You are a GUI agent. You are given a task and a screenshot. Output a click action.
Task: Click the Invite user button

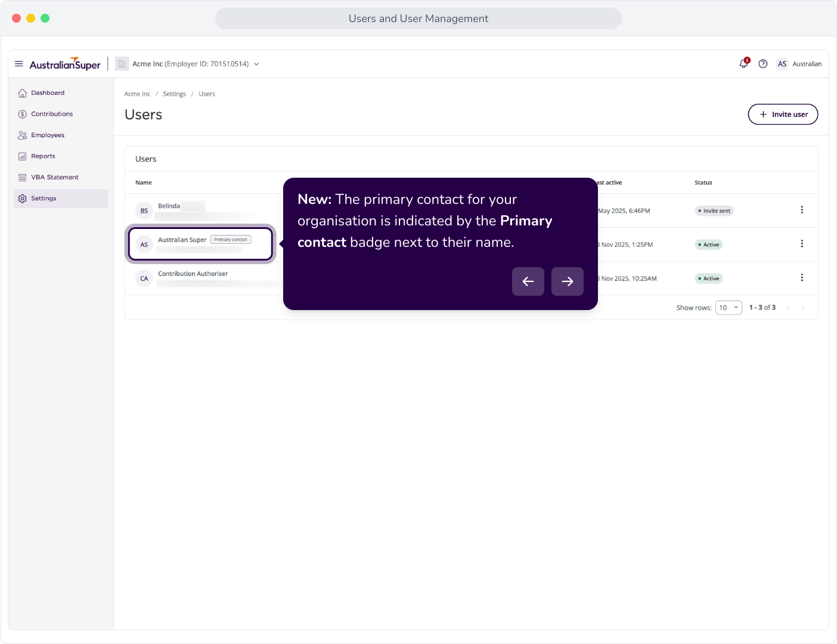[x=783, y=114]
